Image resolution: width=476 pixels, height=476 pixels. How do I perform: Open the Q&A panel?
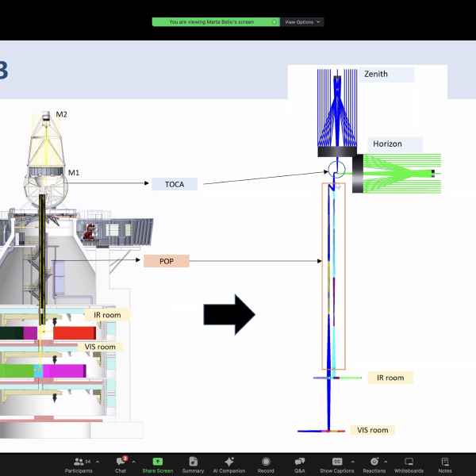click(x=300, y=463)
